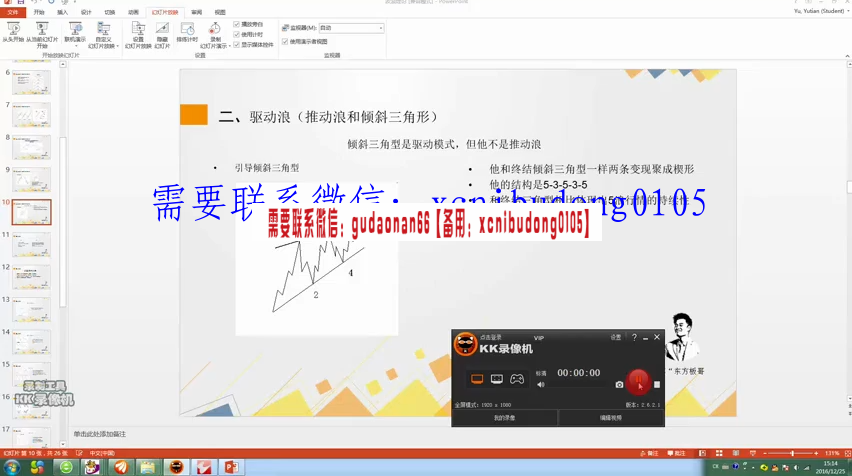Switch to the 审阅 ribbon tab
852x476 pixels.
[x=196, y=13]
